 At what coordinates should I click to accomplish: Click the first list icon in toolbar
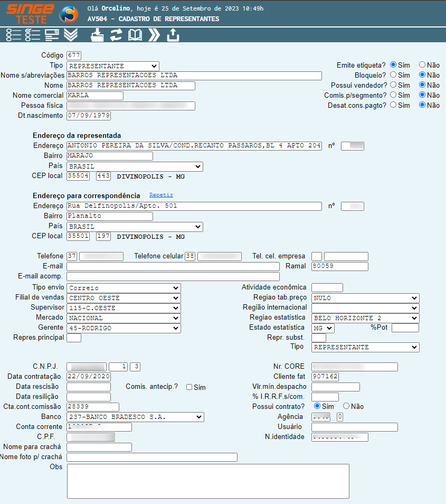click(x=14, y=35)
